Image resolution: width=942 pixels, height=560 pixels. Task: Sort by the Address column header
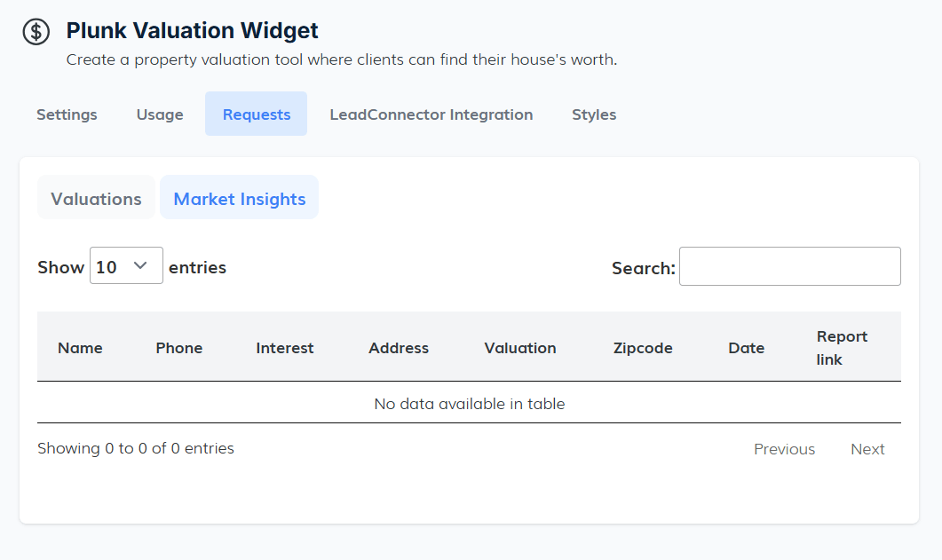point(399,348)
